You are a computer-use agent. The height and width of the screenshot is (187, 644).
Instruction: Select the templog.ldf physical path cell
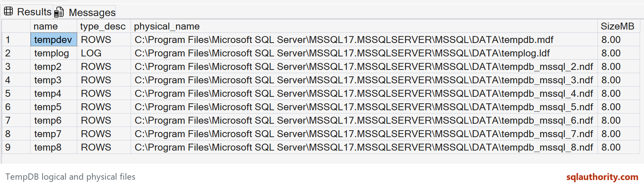click(x=364, y=53)
